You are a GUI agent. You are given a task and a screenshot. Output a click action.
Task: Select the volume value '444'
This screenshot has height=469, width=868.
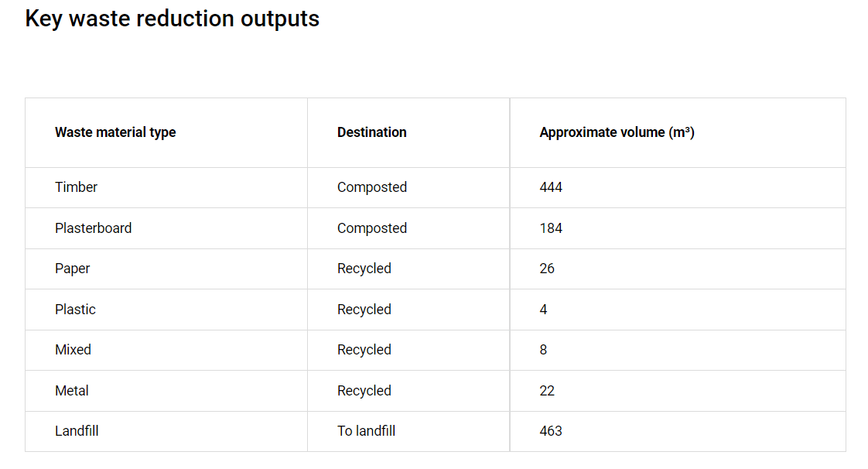[x=551, y=187]
